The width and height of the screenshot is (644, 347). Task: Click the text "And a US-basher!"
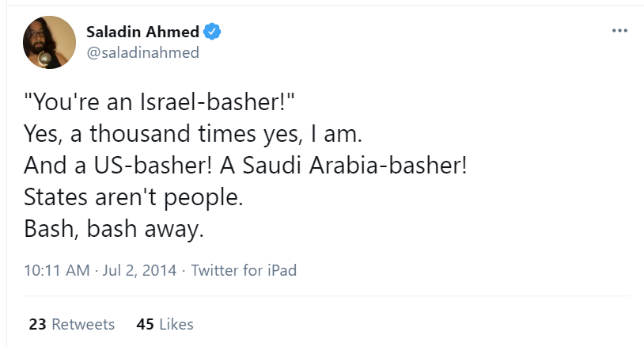pos(116,168)
